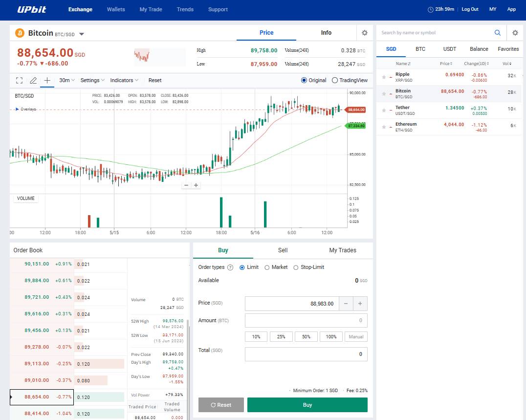Viewport: 526px width, 420px height.
Task: Click the chart Reset button
Action: click(x=154, y=80)
